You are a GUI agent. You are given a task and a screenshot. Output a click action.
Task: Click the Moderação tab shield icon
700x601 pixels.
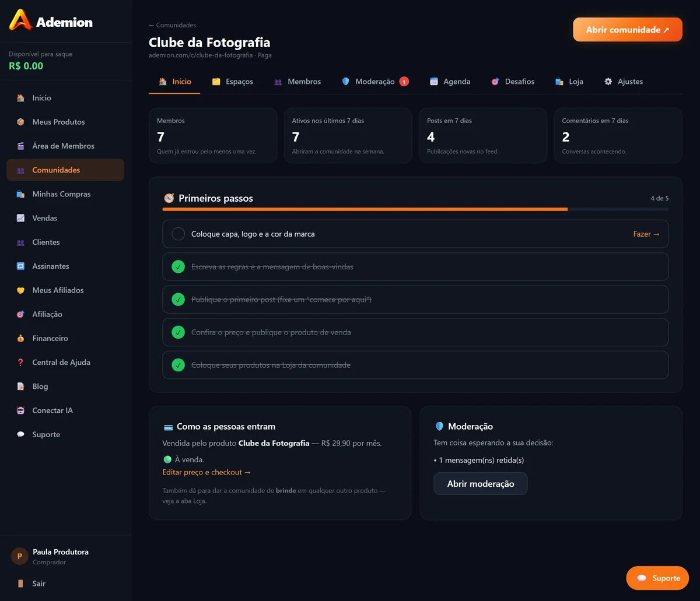[345, 82]
